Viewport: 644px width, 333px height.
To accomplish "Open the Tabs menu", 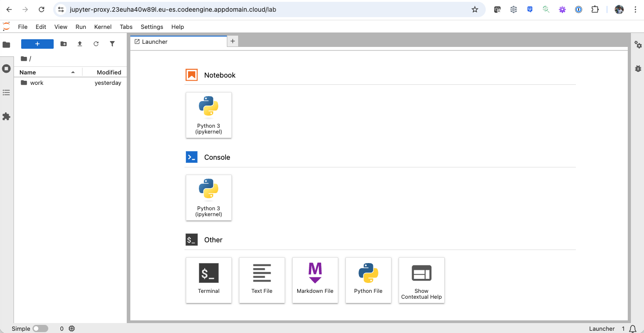I will (126, 27).
